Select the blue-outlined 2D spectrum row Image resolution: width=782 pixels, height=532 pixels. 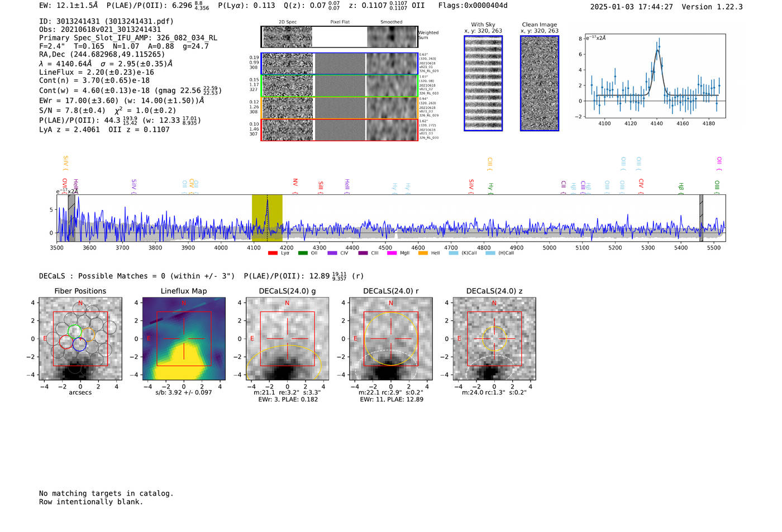coord(340,64)
